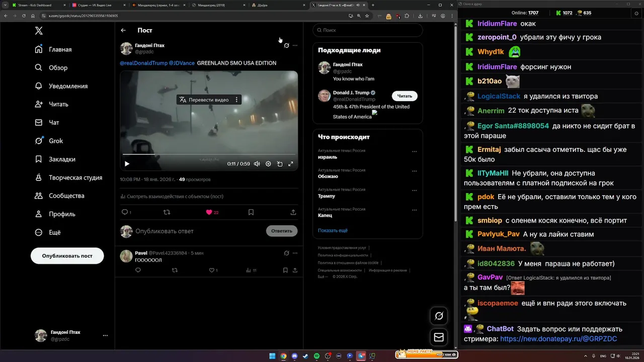Screen dimensions: 644x362
Task: Play the post video
Action: [127, 163]
